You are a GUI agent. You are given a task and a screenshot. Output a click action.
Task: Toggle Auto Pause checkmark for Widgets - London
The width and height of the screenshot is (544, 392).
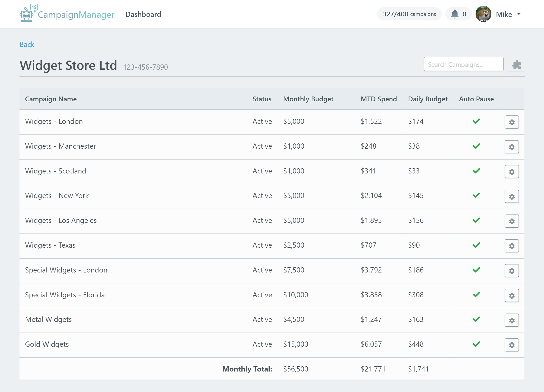click(476, 121)
